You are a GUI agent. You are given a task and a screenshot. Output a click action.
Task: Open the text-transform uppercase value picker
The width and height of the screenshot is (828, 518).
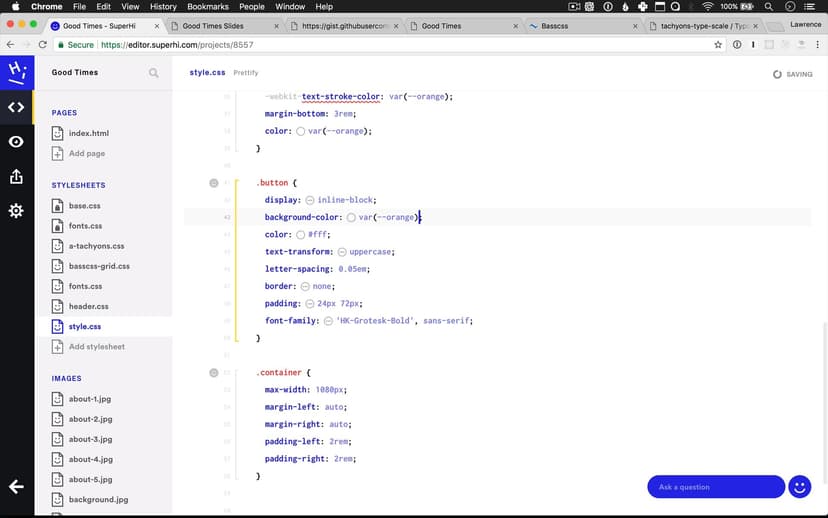pos(342,252)
